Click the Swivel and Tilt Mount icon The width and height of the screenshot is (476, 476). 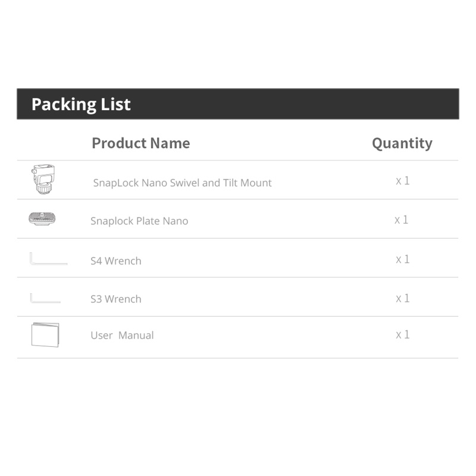pyautogui.click(x=42, y=179)
